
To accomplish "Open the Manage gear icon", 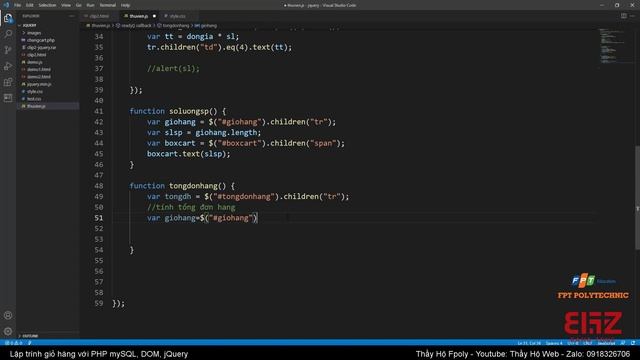I will coord(8,331).
